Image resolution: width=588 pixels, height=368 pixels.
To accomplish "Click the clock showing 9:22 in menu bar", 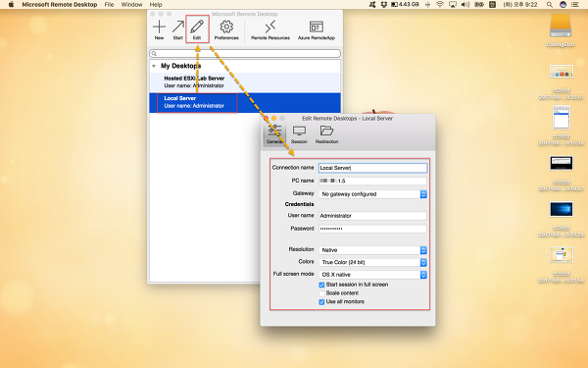I will pyautogui.click(x=520, y=5).
